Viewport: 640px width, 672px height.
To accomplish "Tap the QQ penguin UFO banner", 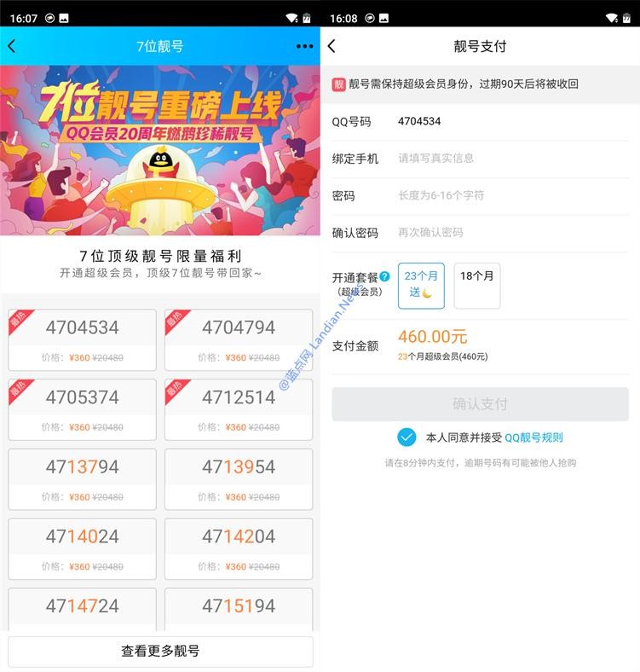I will [x=159, y=150].
